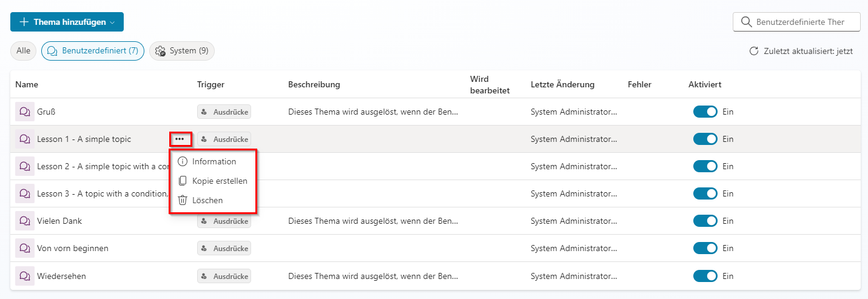868x299 pixels.
Task: Switch to the System (9) filter
Action: click(182, 51)
